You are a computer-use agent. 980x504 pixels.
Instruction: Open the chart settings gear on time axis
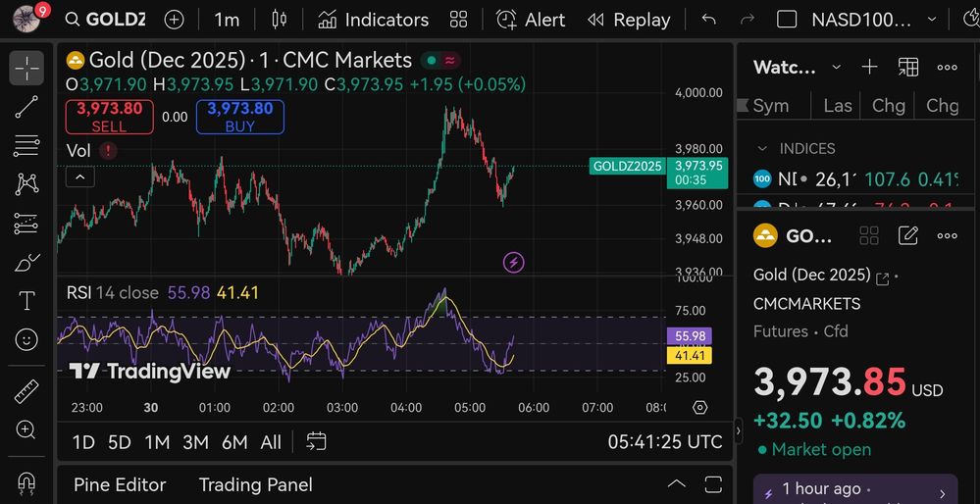[x=700, y=408]
